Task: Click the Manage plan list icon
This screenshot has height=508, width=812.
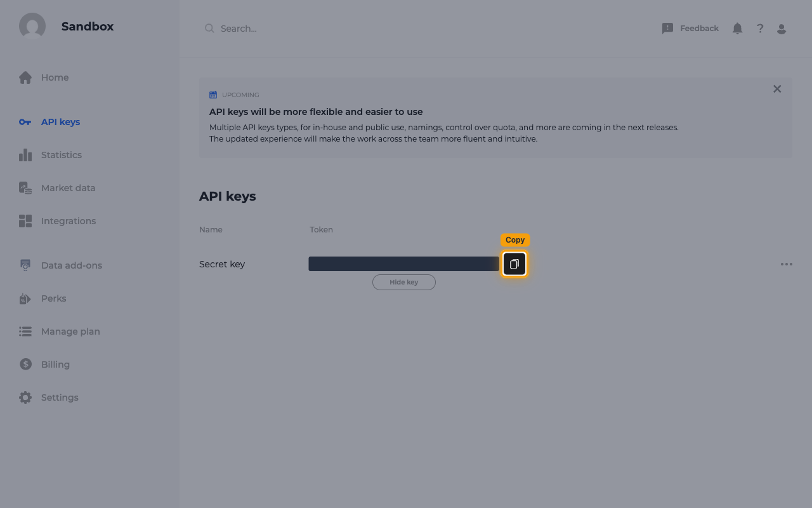Action: point(25,331)
